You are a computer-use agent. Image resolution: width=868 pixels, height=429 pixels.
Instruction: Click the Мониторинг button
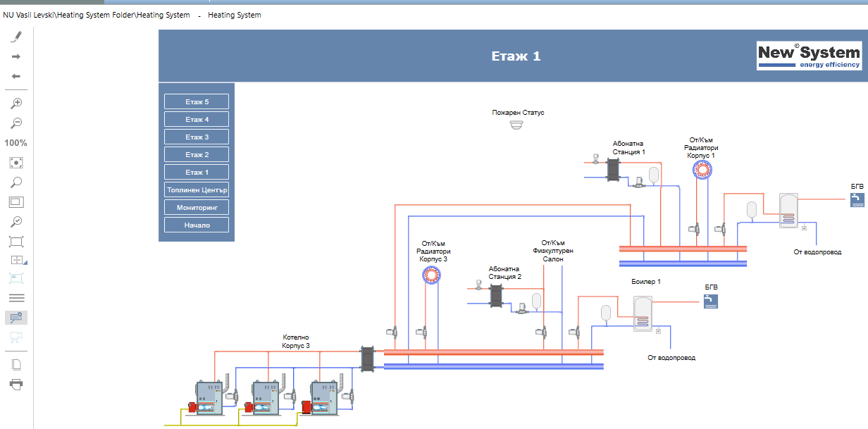[197, 208]
